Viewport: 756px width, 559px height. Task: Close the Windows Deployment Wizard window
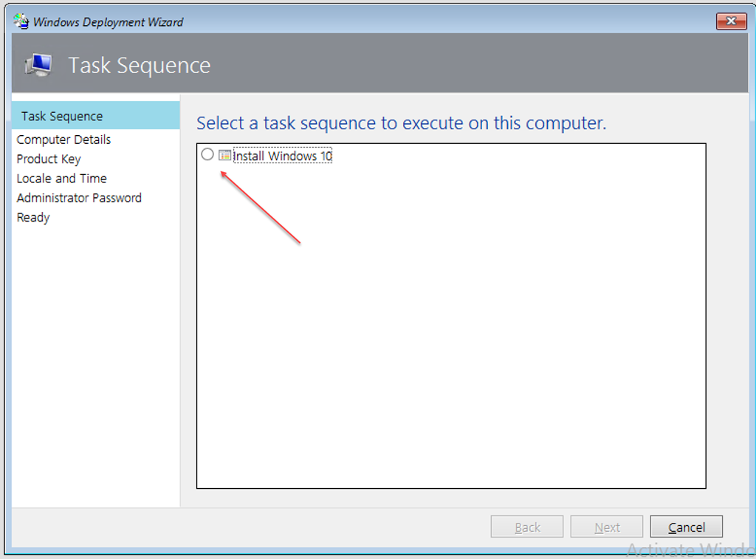pos(731,21)
